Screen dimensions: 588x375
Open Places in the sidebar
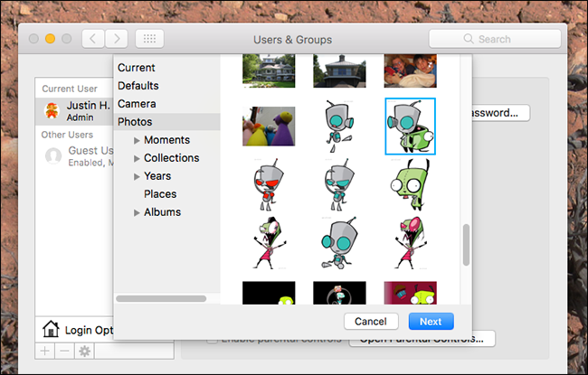[x=160, y=193]
